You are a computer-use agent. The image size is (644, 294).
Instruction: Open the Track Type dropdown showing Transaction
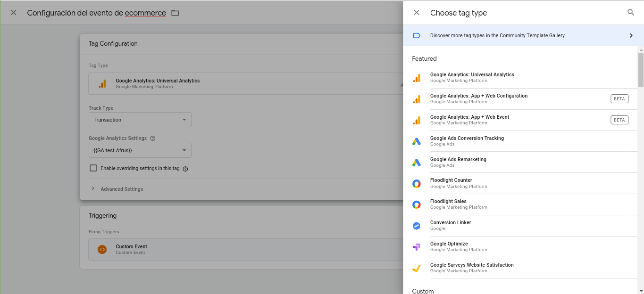(x=140, y=120)
